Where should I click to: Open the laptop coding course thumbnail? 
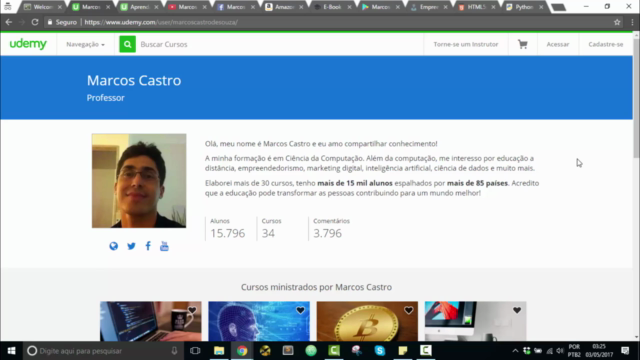coord(151,321)
